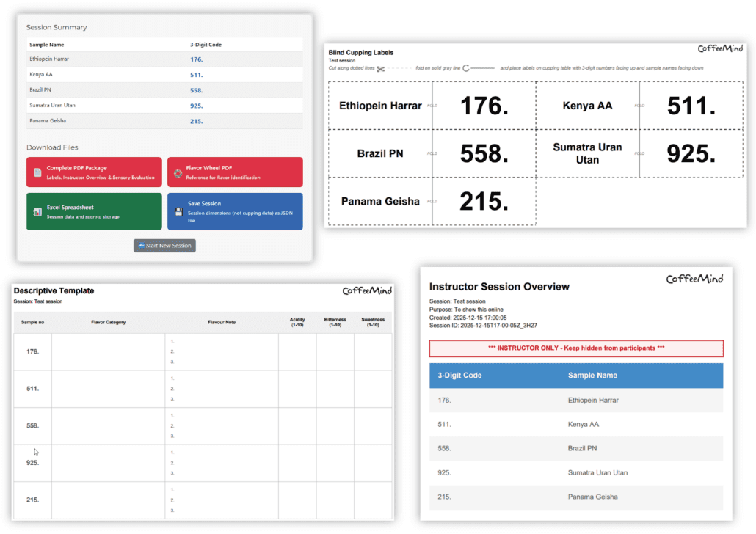The image size is (756, 534).
Task: Click the large 925. cupping label
Action: coord(691,153)
